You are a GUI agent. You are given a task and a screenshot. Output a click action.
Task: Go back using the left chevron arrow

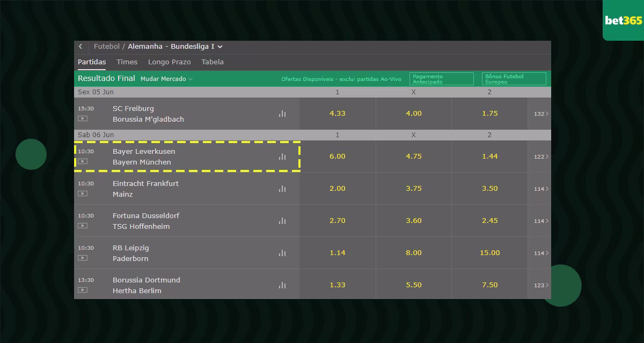[x=80, y=47]
